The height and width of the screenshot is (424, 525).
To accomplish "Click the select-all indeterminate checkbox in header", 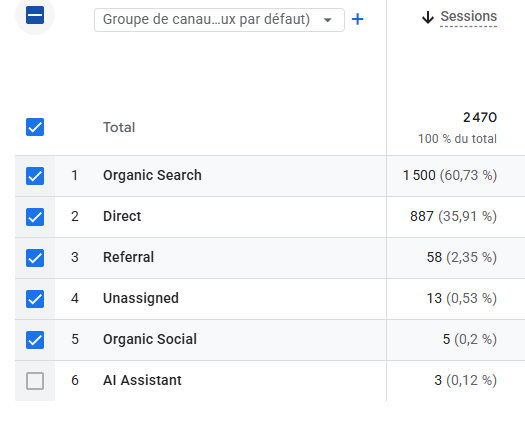I will click(x=35, y=15).
